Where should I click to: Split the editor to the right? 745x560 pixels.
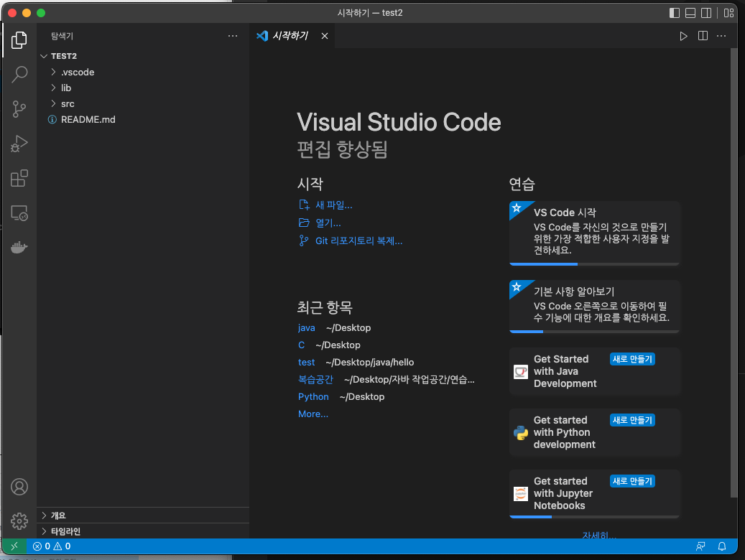tap(703, 36)
